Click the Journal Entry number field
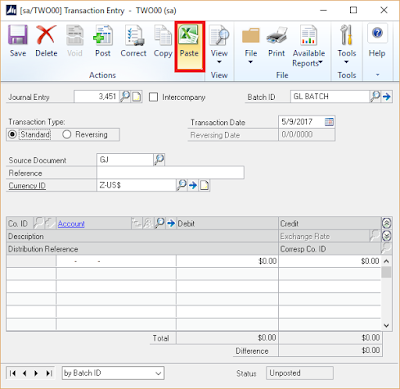400x389 pixels. click(96, 97)
